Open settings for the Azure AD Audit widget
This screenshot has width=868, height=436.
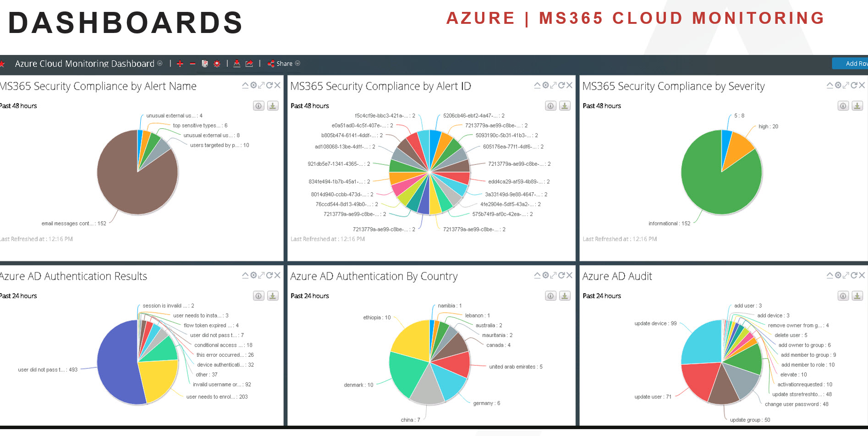[836, 275]
